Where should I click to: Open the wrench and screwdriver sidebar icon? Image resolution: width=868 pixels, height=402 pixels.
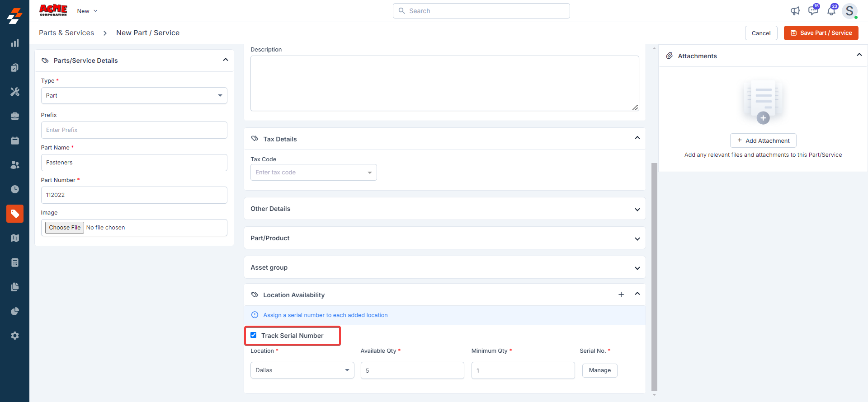(x=15, y=92)
